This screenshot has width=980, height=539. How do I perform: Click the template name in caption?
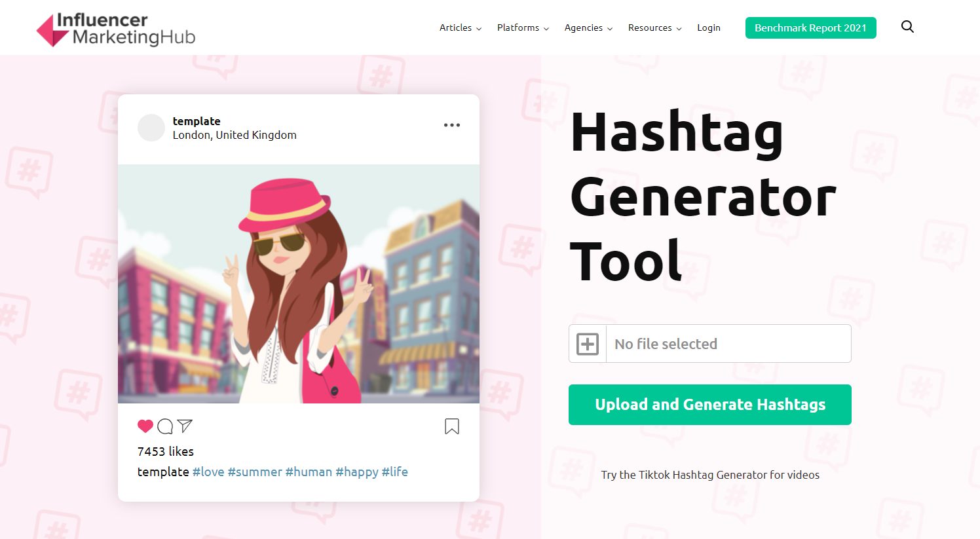tap(163, 472)
